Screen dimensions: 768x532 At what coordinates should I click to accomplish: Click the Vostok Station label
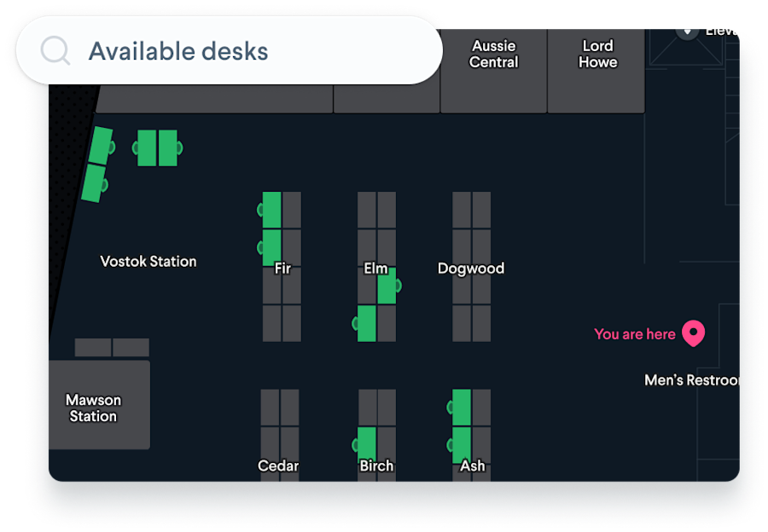coord(148,262)
